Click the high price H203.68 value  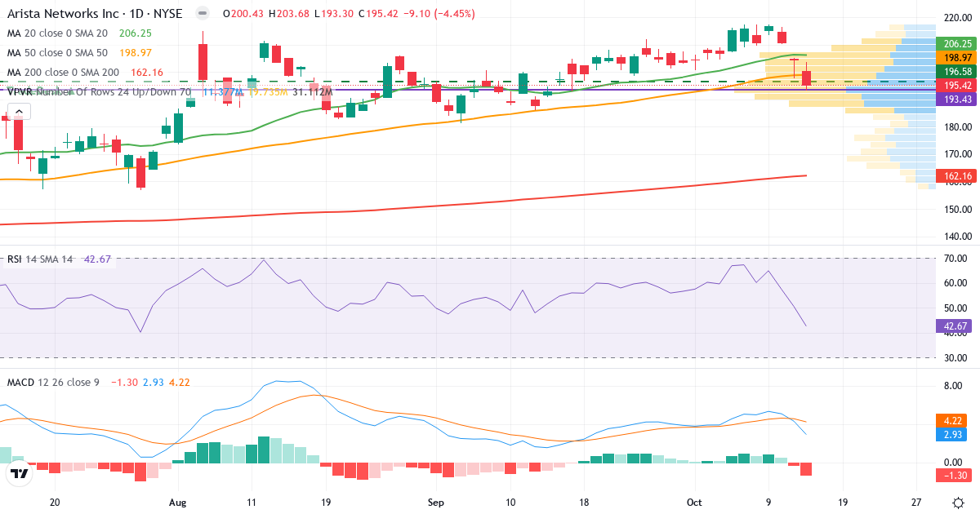click(x=289, y=14)
